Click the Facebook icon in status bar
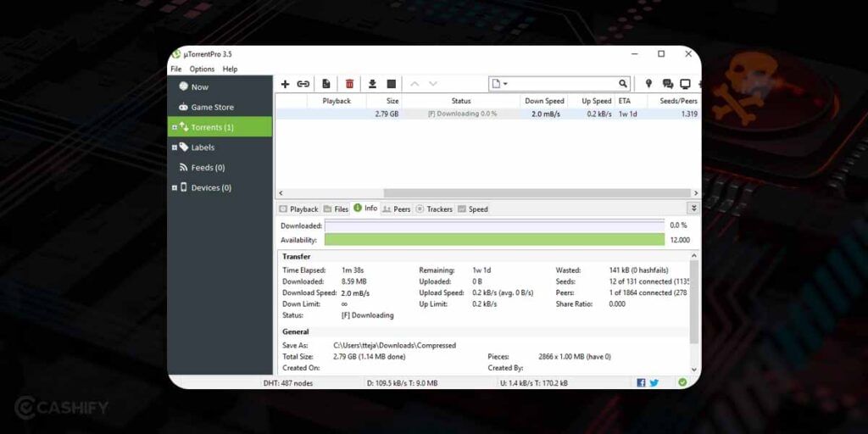 (641, 382)
